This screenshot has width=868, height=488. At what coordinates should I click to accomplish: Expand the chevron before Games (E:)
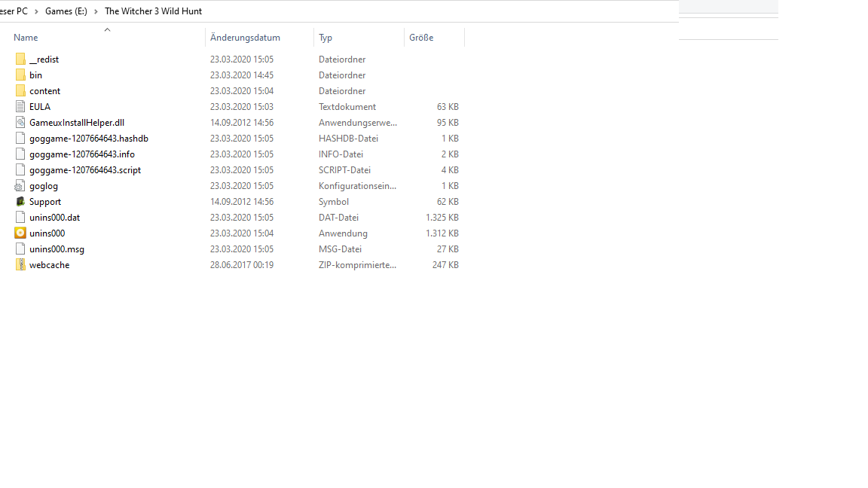pyautogui.click(x=36, y=11)
